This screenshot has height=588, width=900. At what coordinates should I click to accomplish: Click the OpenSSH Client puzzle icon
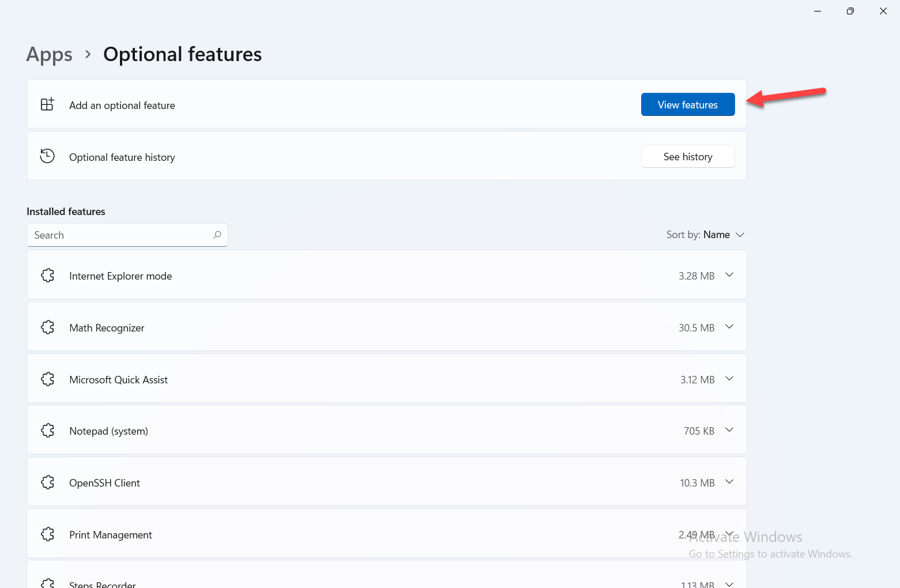point(48,483)
